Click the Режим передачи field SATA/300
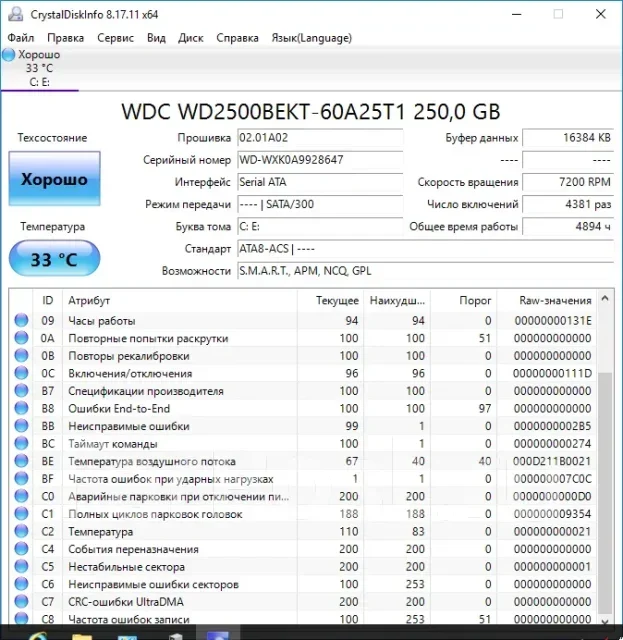 coord(320,204)
